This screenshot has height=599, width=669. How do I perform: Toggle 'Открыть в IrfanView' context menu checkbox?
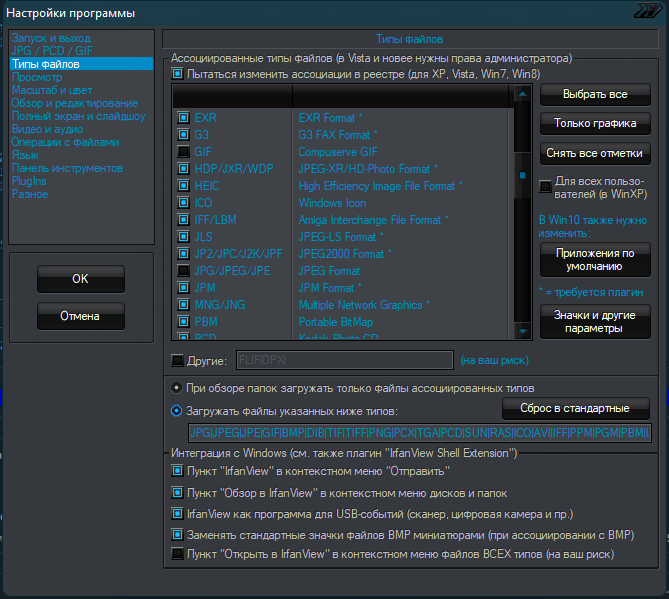click(178, 554)
